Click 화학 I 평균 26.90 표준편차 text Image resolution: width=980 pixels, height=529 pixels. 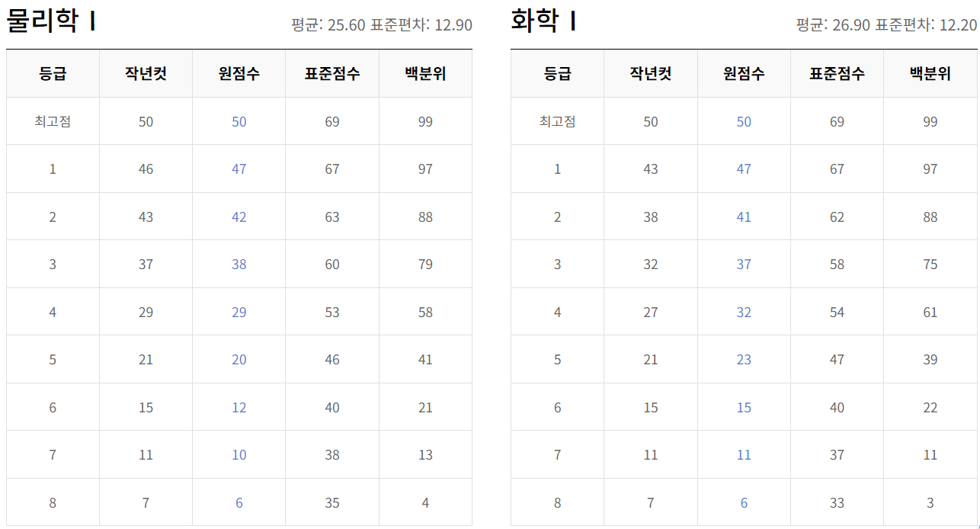[886, 25]
